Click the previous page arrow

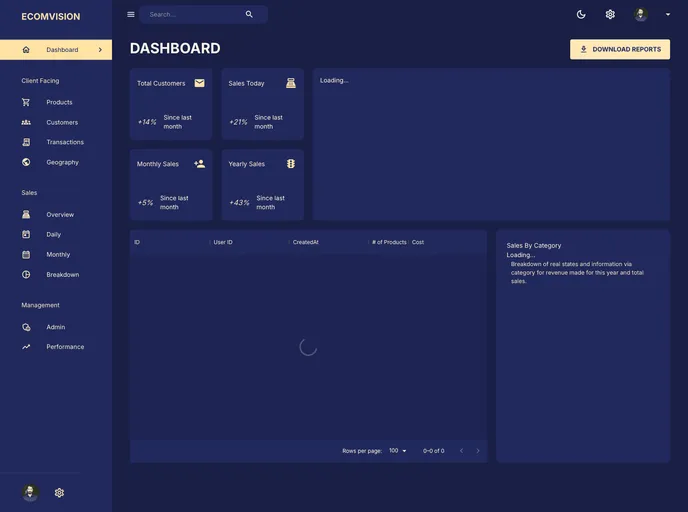pos(461,451)
